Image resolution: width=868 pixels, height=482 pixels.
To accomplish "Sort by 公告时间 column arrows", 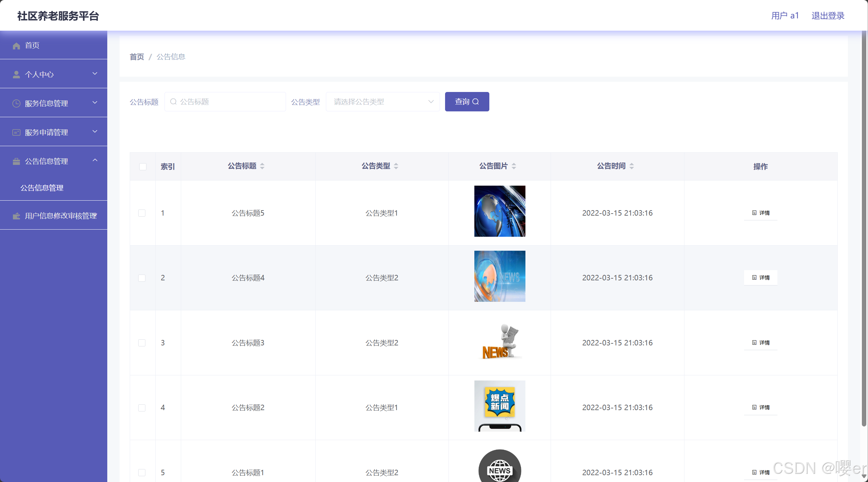I will click(x=632, y=166).
